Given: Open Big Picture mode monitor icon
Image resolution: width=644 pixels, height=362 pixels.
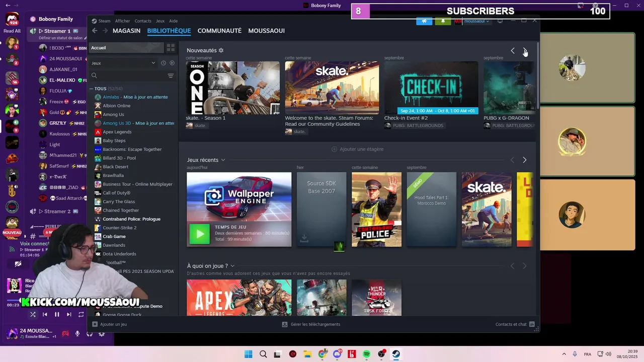Looking at the screenshot, I should pos(500,21).
